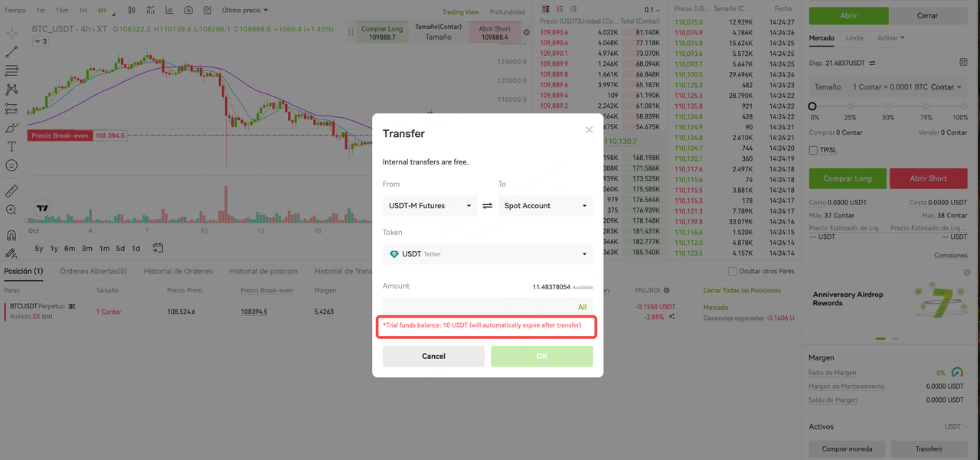Select the pattern drawing tool
The image size is (980, 460).
[x=11, y=90]
